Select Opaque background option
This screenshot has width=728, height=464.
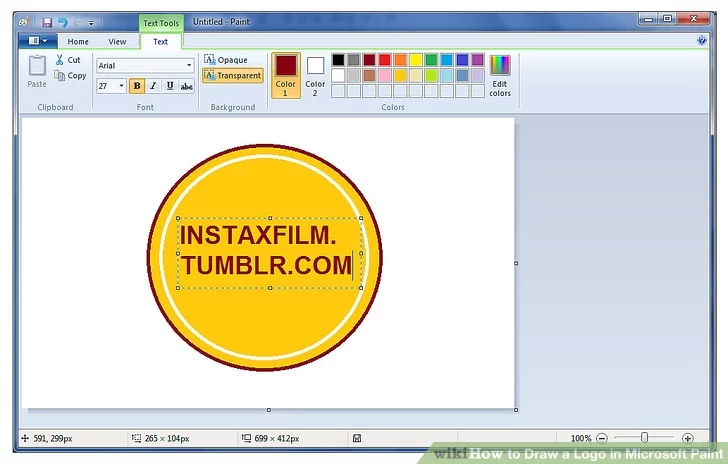pyautogui.click(x=226, y=59)
